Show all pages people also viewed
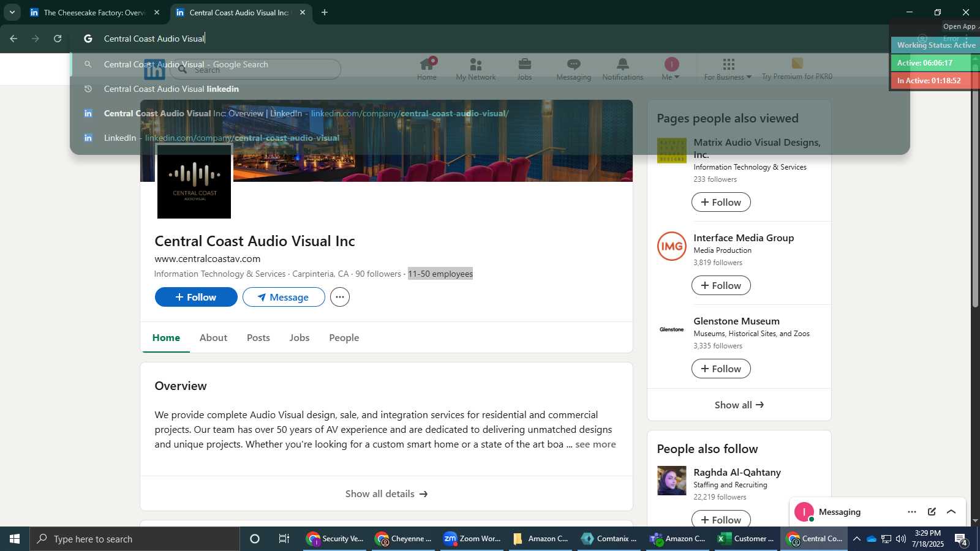 tap(739, 405)
